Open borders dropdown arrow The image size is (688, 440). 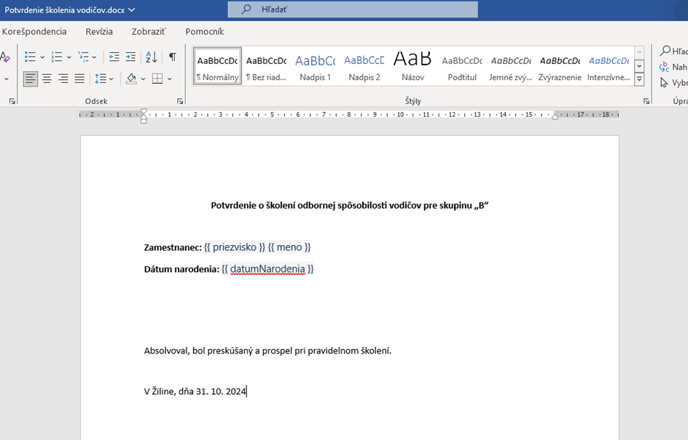coord(170,79)
